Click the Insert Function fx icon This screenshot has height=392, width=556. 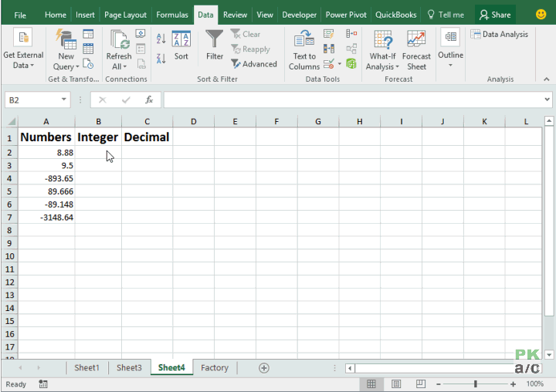click(x=149, y=100)
